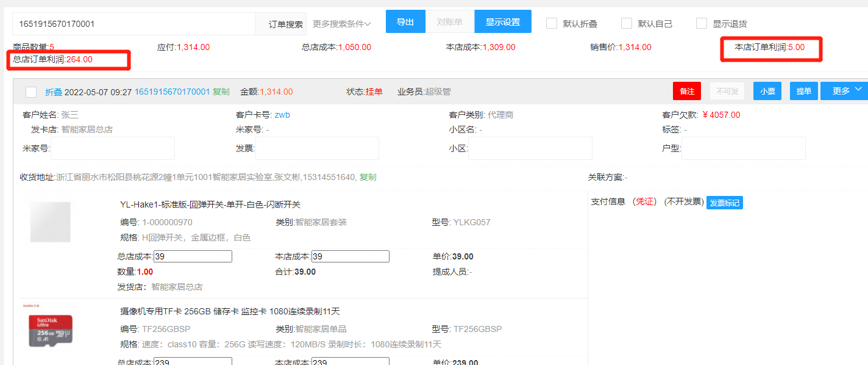Click the model number TF256GBSP after 型号
The height and width of the screenshot is (365, 868).
coord(477,329)
